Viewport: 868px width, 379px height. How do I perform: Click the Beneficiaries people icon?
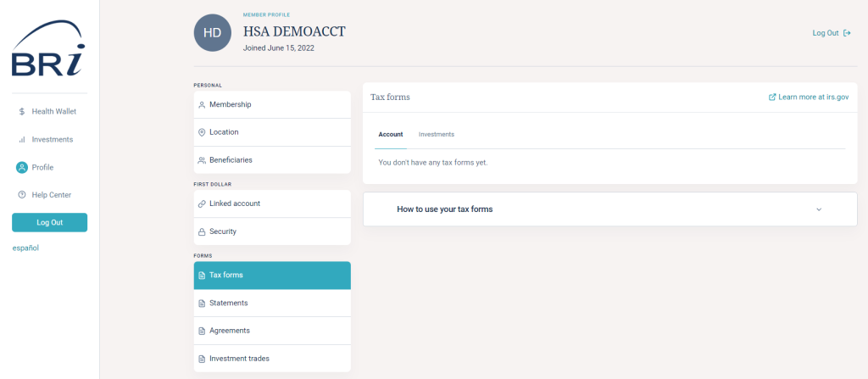click(x=202, y=160)
